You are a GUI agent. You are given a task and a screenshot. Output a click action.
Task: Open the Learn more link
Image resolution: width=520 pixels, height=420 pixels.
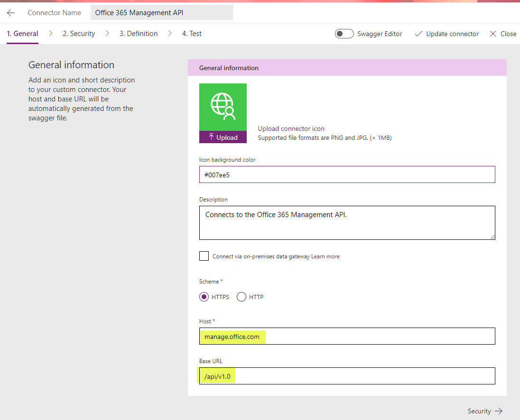pyautogui.click(x=326, y=256)
